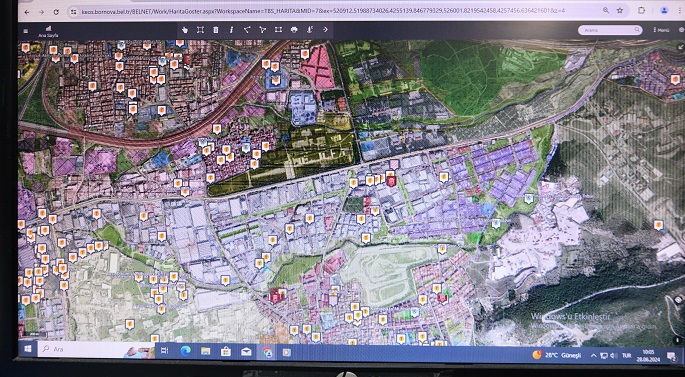Open the Menü dropdown
Screen dimensions: 685x377
click(661, 30)
